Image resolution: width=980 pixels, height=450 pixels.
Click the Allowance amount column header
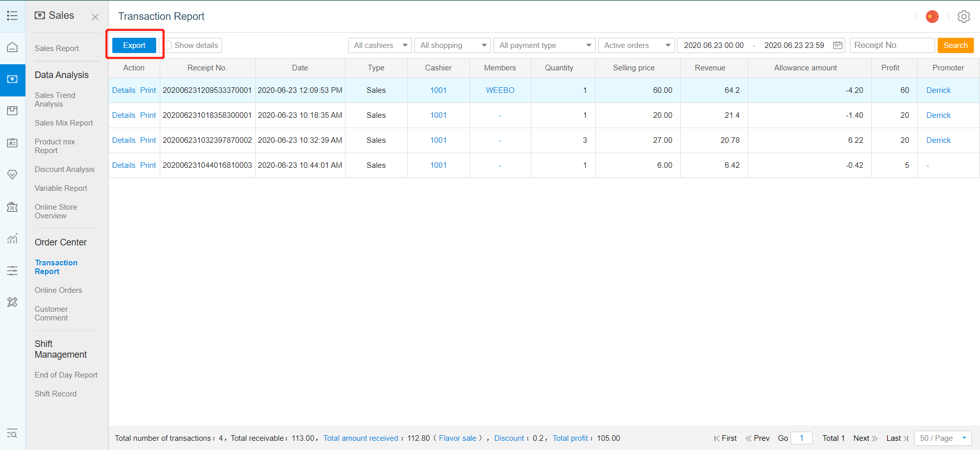click(805, 68)
